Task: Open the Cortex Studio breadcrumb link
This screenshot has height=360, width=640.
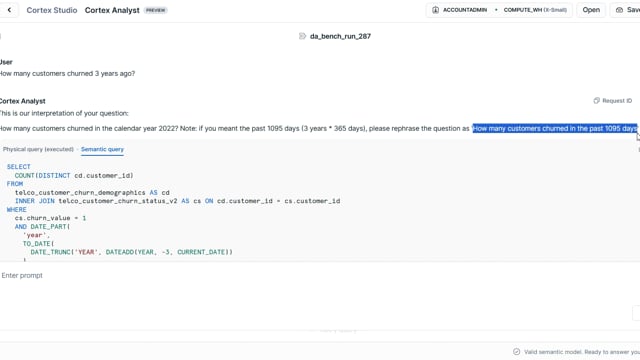Action: pos(52,10)
